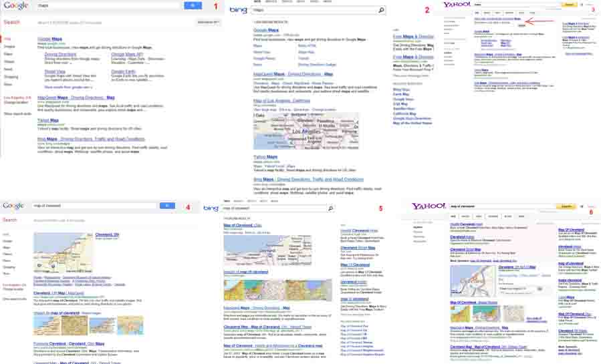The height and width of the screenshot is (364, 601).
Task: Click the Yahoo! logo in panel 6
Action: pos(429,206)
